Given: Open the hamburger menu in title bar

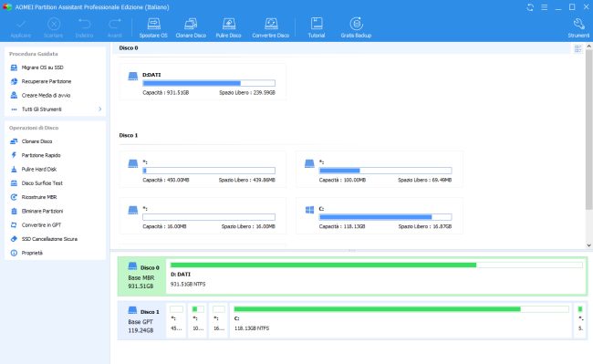Looking at the screenshot, I should [545, 7].
